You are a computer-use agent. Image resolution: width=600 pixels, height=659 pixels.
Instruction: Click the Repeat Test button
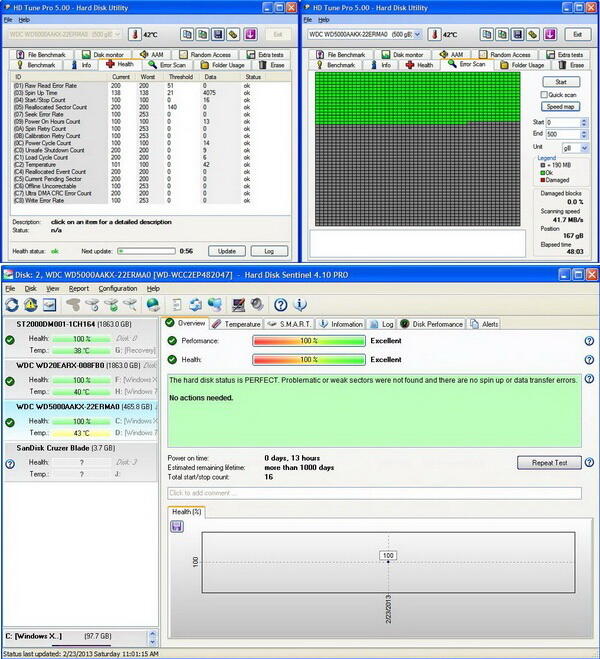tap(549, 463)
